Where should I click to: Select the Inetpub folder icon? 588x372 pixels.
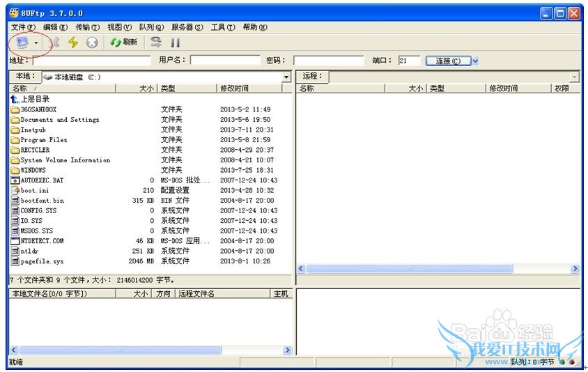(x=15, y=130)
